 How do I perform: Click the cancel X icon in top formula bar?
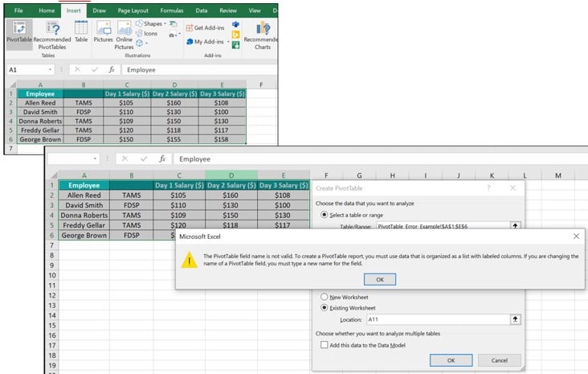click(77, 69)
